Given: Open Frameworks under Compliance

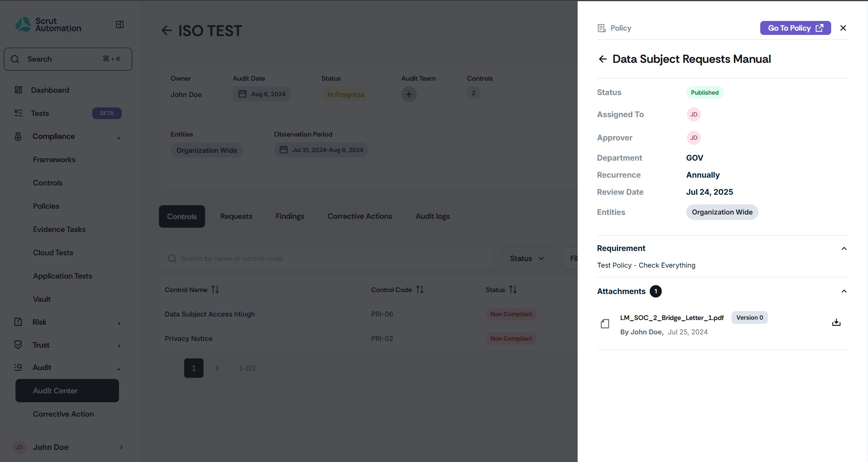Looking at the screenshot, I should coord(54,159).
